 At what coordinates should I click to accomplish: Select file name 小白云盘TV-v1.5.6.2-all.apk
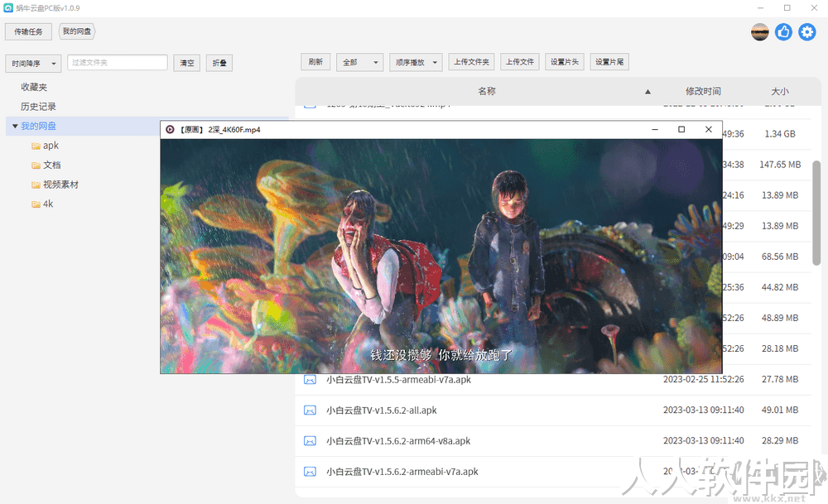click(381, 410)
